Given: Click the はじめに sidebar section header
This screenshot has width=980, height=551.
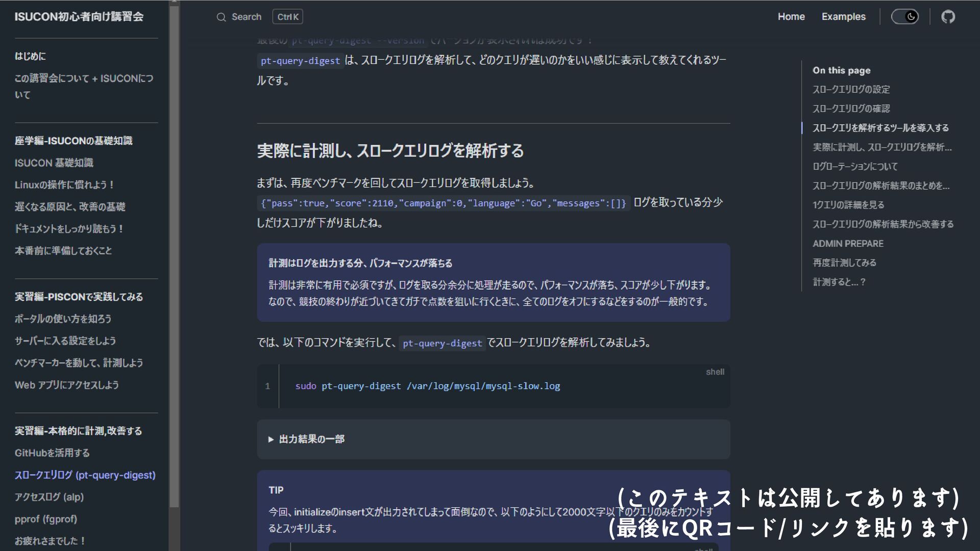Looking at the screenshot, I should pos(30,56).
